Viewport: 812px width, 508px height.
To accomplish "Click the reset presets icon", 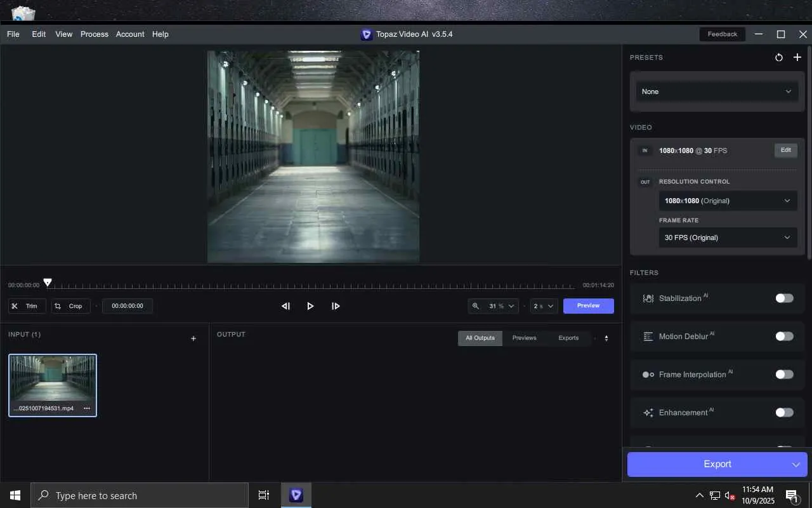I will click(x=779, y=58).
